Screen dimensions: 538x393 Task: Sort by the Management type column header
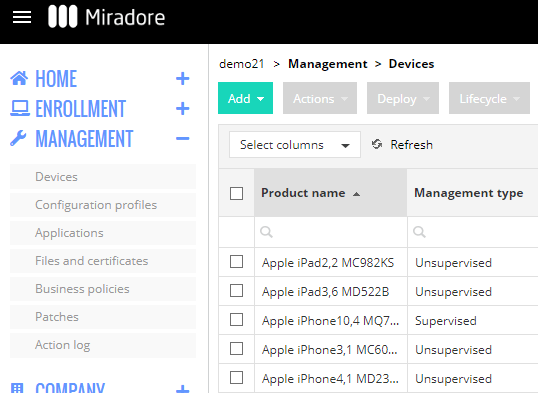(x=473, y=193)
